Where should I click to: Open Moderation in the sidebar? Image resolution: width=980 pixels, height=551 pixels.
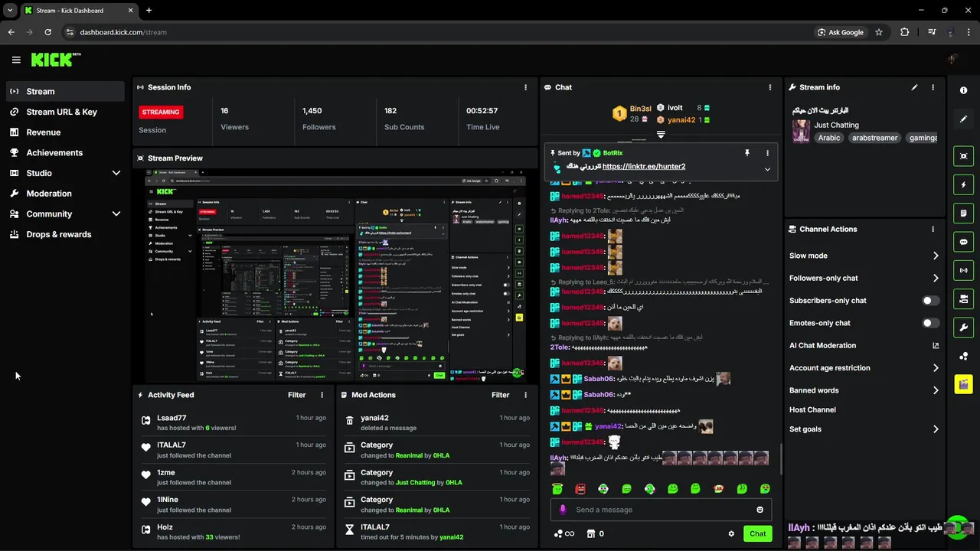click(64, 194)
